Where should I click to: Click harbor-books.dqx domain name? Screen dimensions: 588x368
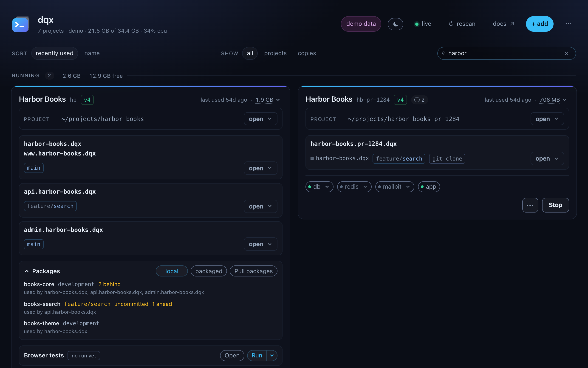pos(53,144)
